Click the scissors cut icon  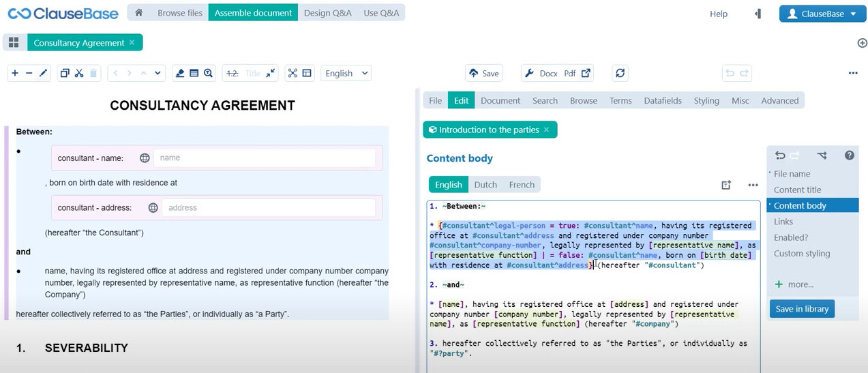pos(79,73)
